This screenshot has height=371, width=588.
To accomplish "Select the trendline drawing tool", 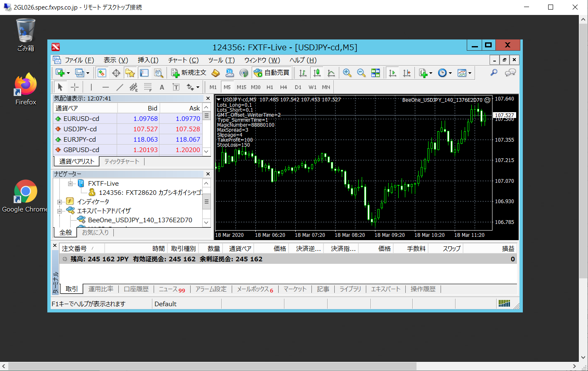I will click(x=120, y=87).
